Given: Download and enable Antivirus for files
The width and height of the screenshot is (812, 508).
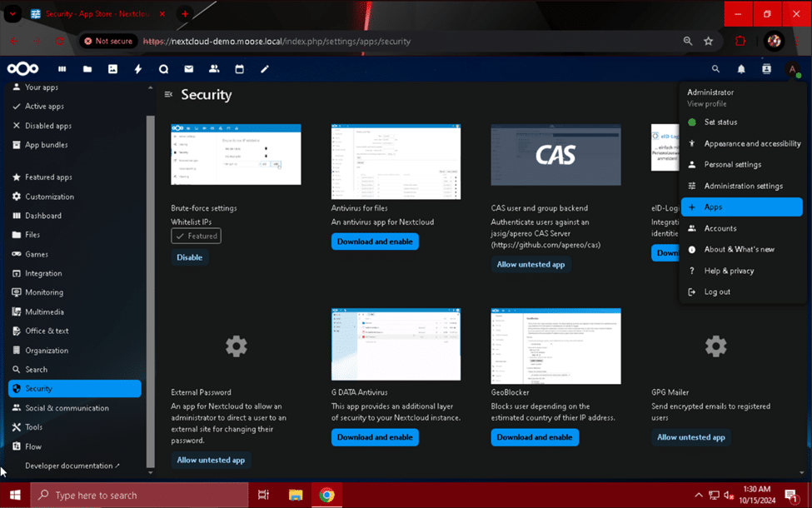Looking at the screenshot, I should point(375,242).
